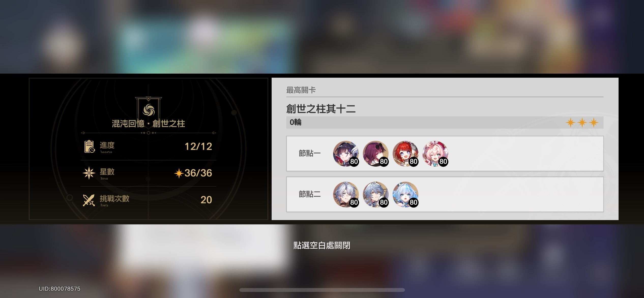This screenshot has height=298, width=644.
Task: Click the three gold stars rating
Action: coord(582,123)
